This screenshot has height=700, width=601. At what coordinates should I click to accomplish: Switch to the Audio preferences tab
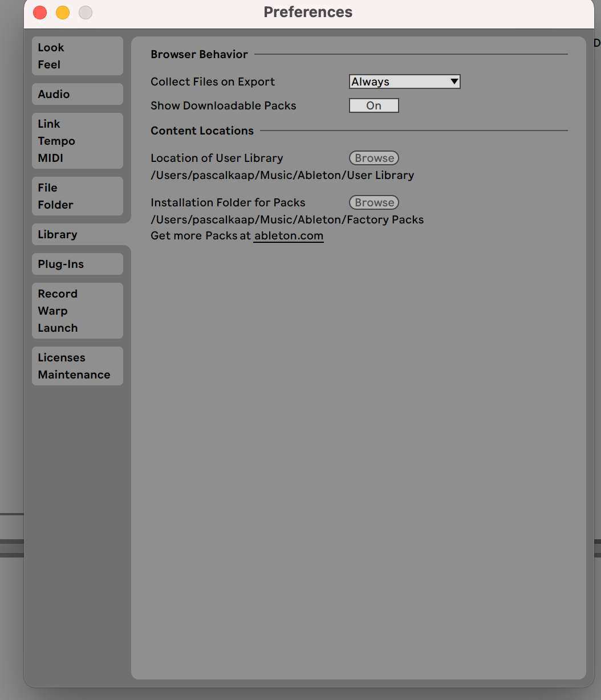[x=77, y=94]
